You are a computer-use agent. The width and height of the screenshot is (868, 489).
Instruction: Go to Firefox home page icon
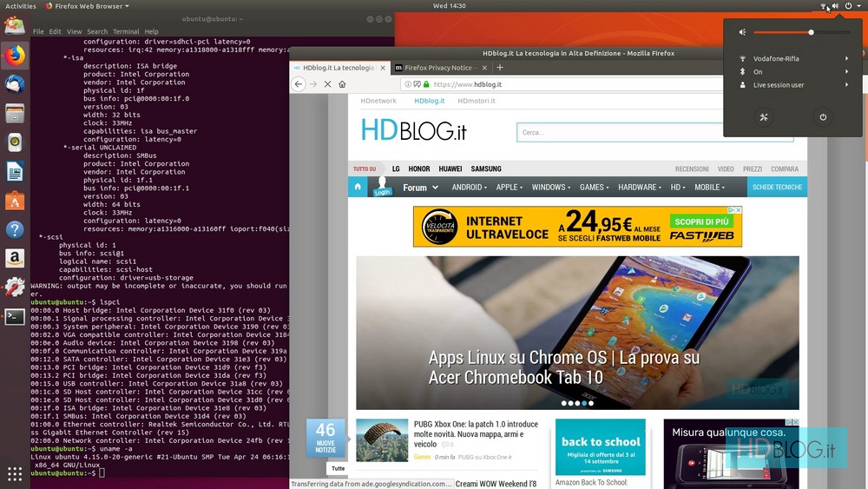(342, 84)
